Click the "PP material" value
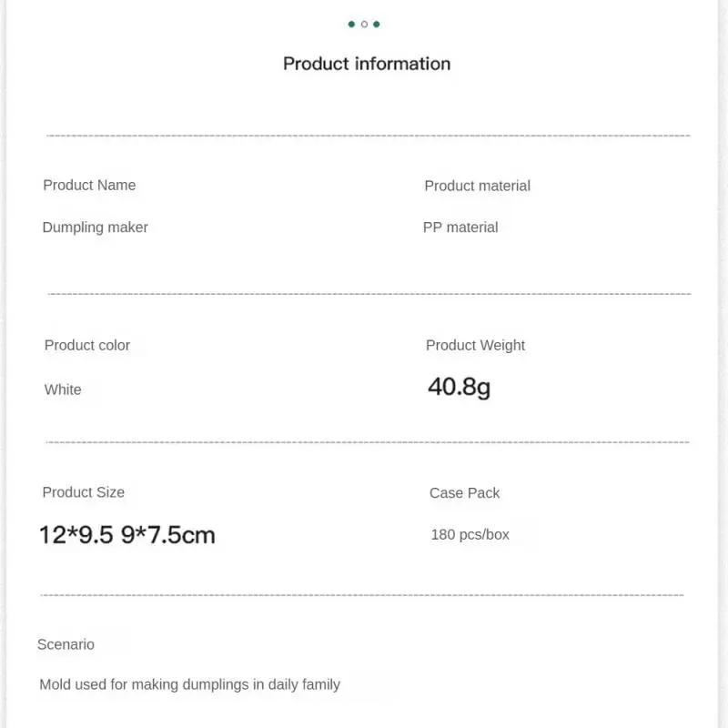The image size is (728, 728). [x=460, y=227]
